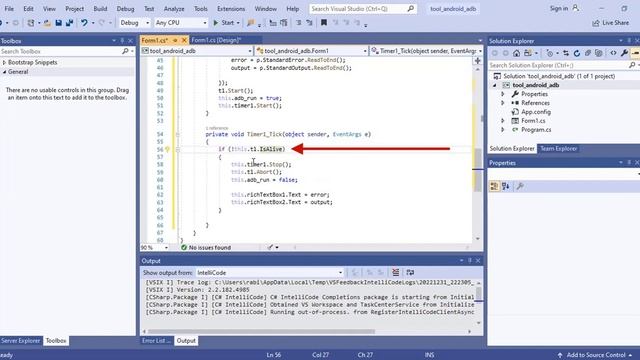Open the Start button dropdown arrow
Viewport: 640px width, 360px height.
(238, 23)
